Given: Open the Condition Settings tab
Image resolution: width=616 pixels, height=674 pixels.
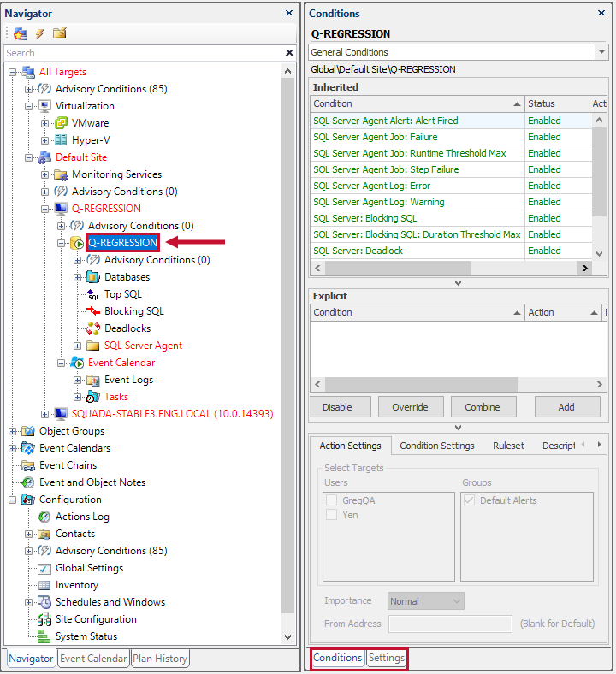Looking at the screenshot, I should pos(436,446).
